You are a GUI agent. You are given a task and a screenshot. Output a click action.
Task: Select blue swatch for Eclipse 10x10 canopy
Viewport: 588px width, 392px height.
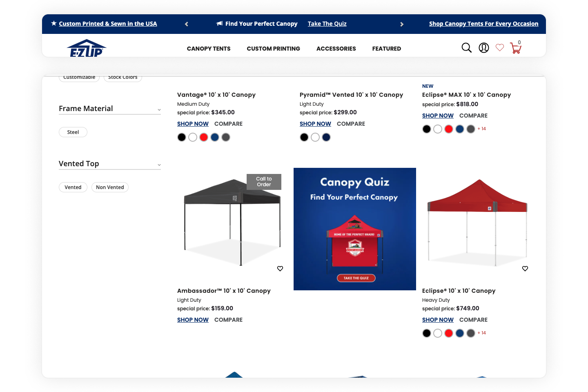(x=460, y=333)
